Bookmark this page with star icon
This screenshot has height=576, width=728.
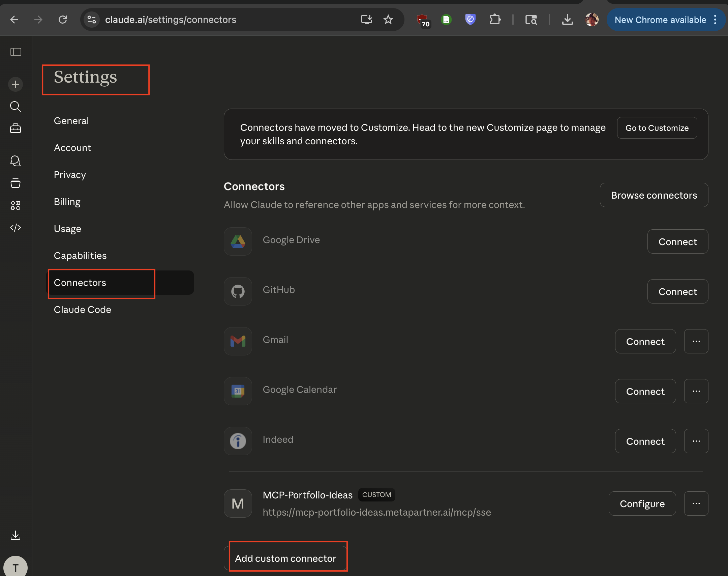(388, 20)
